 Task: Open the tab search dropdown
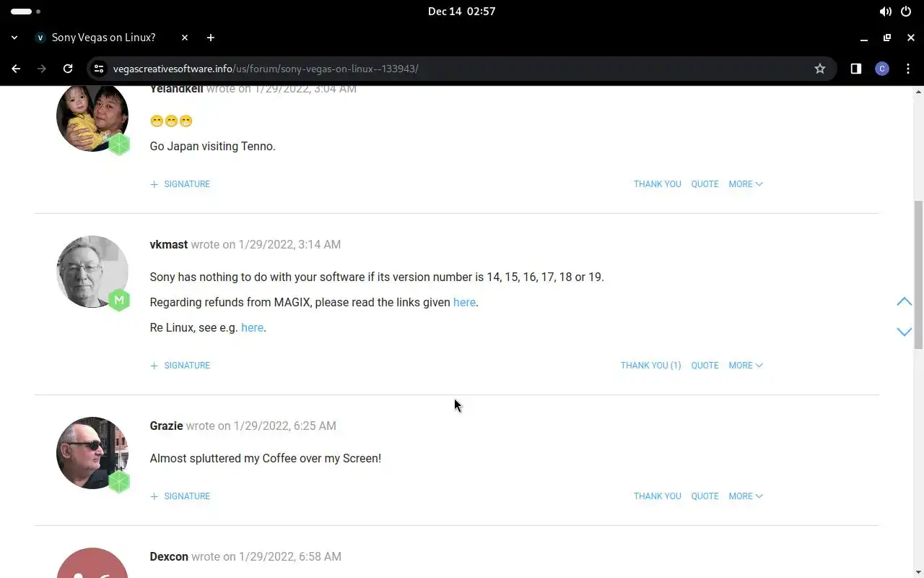[14, 38]
